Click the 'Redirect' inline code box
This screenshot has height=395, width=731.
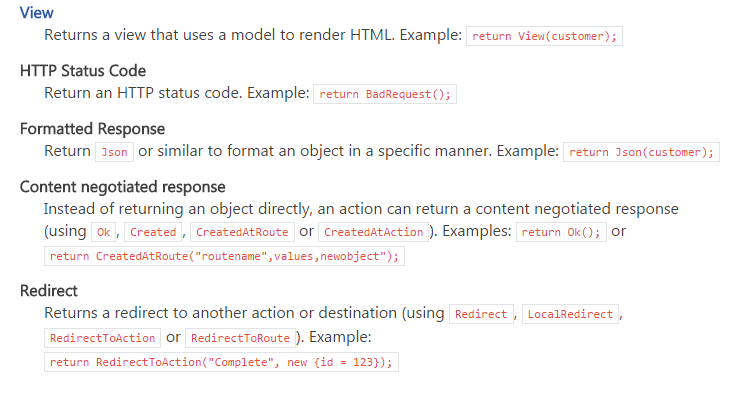[481, 314]
